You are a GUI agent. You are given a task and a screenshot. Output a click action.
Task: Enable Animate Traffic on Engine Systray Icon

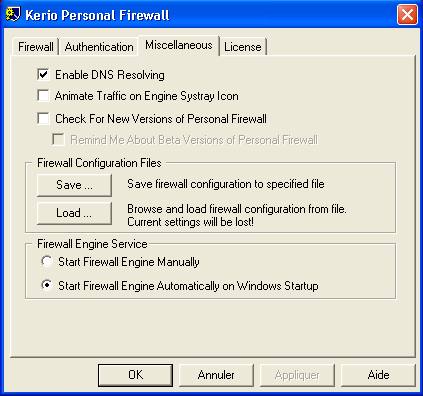point(43,96)
